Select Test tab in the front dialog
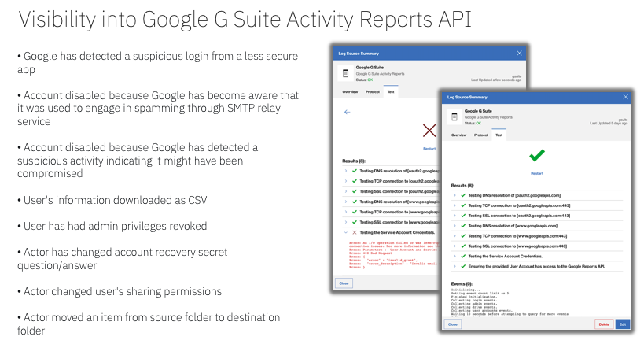This screenshot has height=355, width=644. (499, 135)
